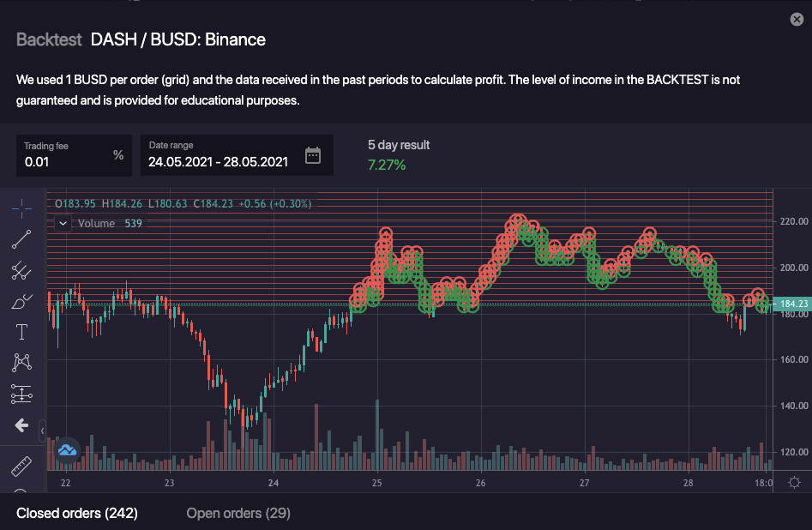Close the Backtest dialog
Screen dimensions: 812x530
point(794,21)
